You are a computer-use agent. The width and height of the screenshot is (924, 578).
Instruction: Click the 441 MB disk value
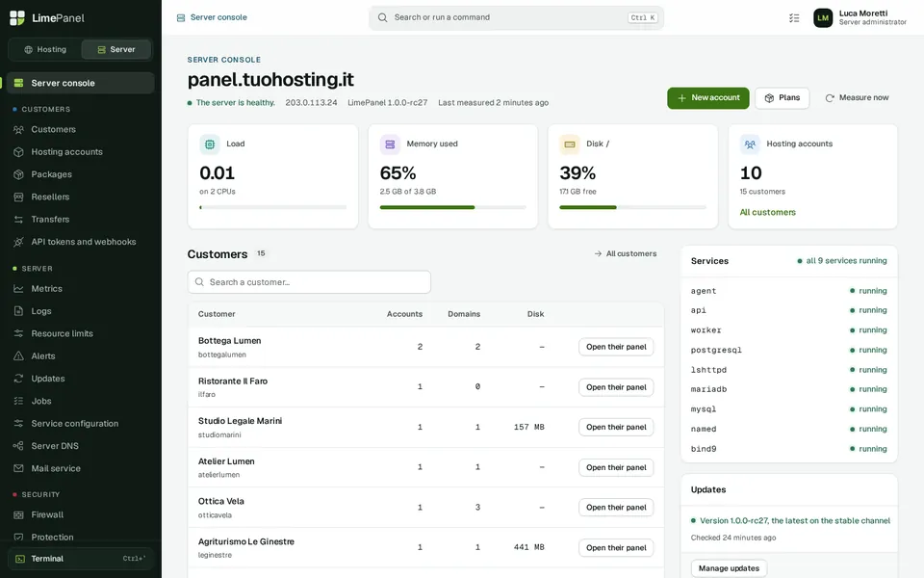tap(528, 547)
